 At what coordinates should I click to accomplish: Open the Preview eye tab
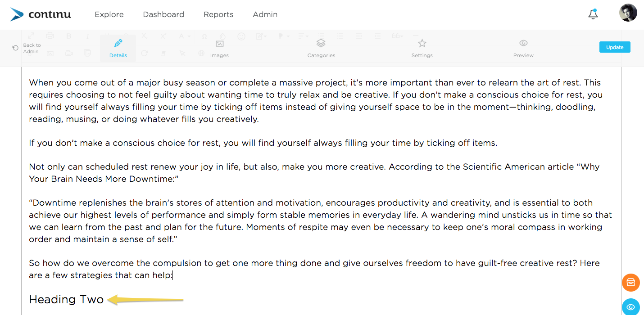(523, 49)
